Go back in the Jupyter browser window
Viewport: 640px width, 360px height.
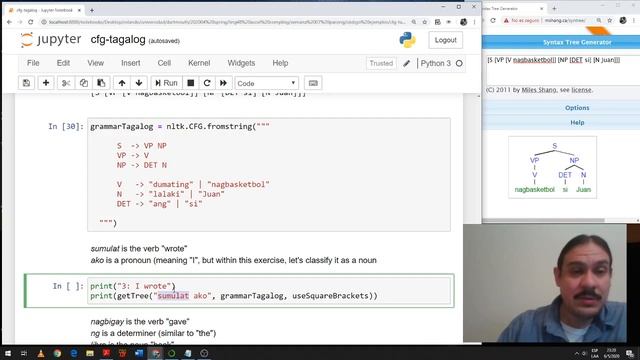(9, 22)
